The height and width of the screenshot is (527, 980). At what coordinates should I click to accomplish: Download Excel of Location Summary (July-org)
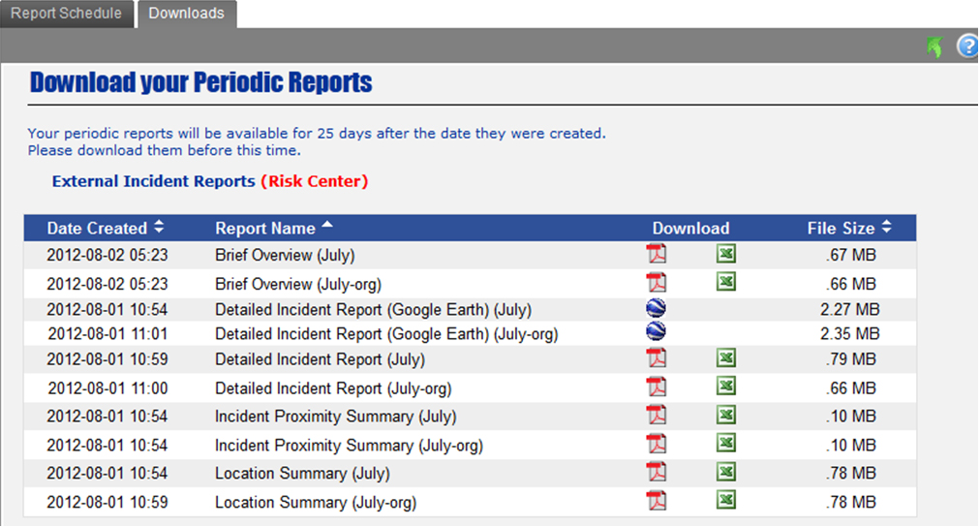(725, 501)
